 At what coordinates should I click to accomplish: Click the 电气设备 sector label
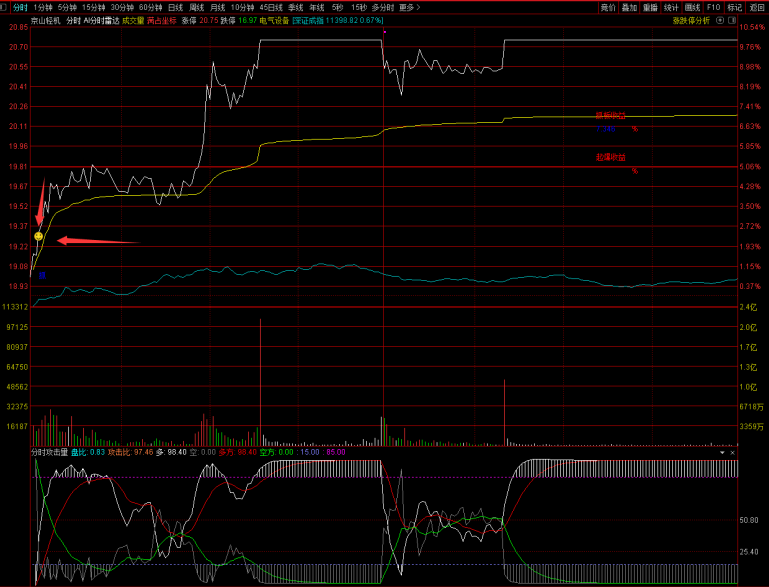pos(274,21)
